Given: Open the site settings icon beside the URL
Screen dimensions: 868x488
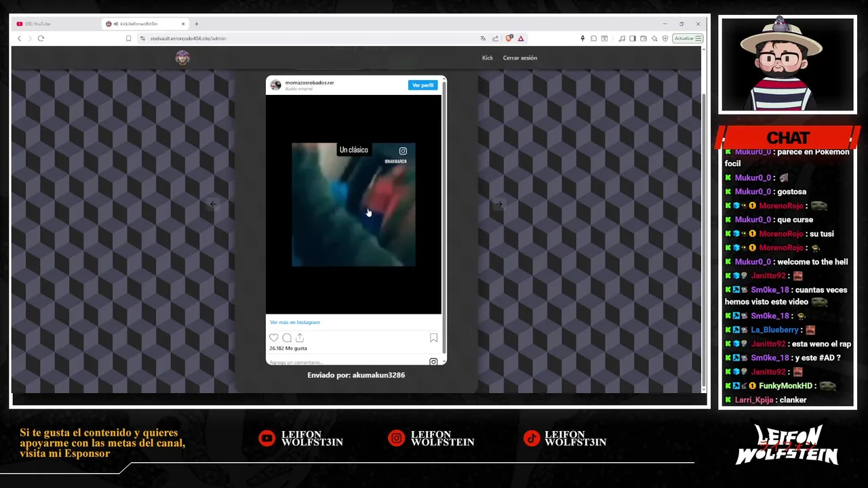Looking at the screenshot, I should (142, 39).
